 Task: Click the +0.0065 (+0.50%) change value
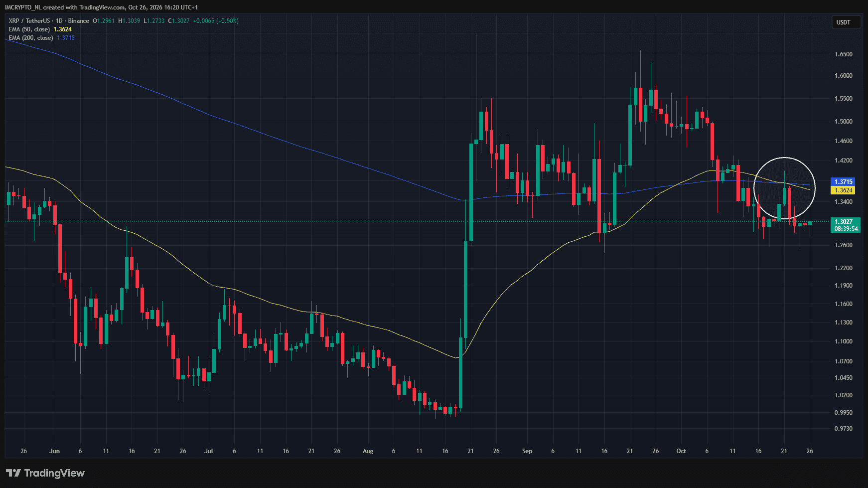click(x=216, y=21)
